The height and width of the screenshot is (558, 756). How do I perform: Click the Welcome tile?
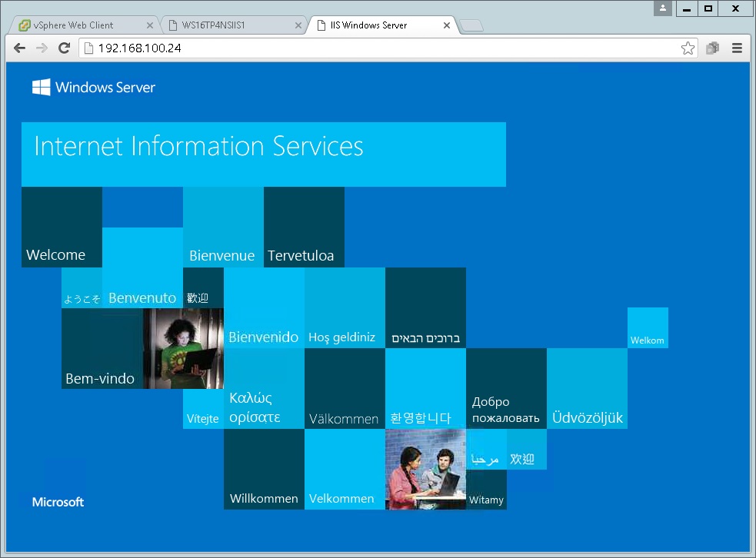click(x=62, y=227)
